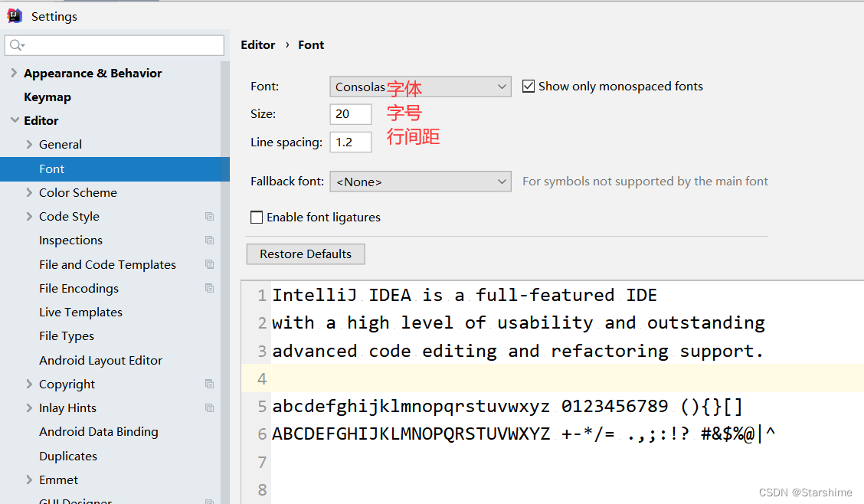Screen dimensions: 864x504
Task: Click the magnifier icon in the search box
Action: pyautogui.click(x=17, y=45)
